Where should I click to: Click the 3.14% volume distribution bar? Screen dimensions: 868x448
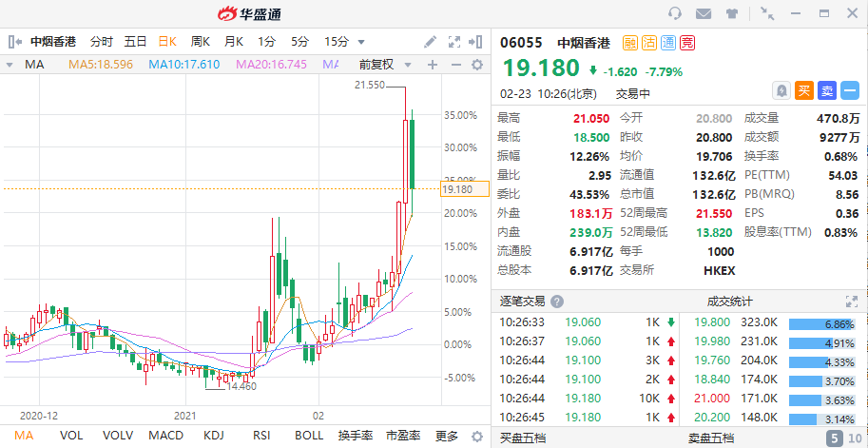tap(823, 418)
